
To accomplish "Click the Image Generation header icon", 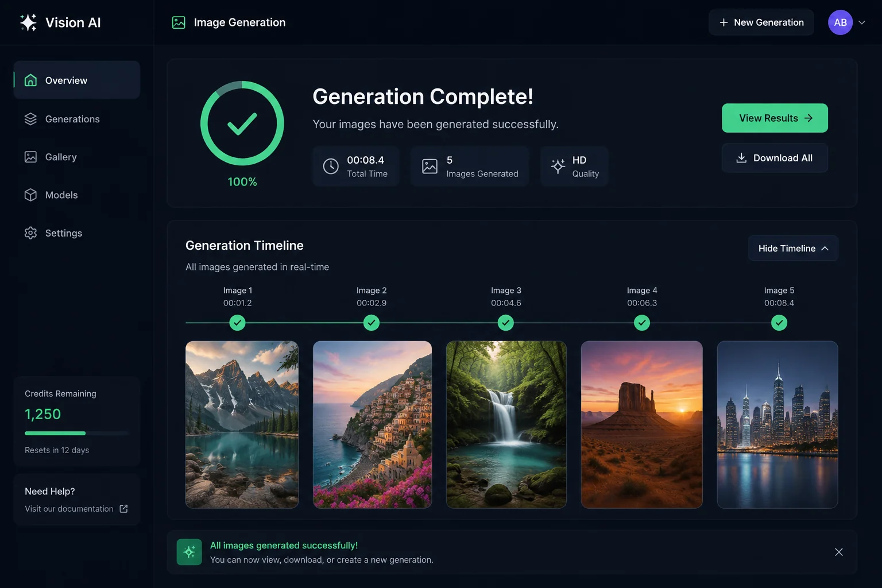I will pyautogui.click(x=179, y=22).
